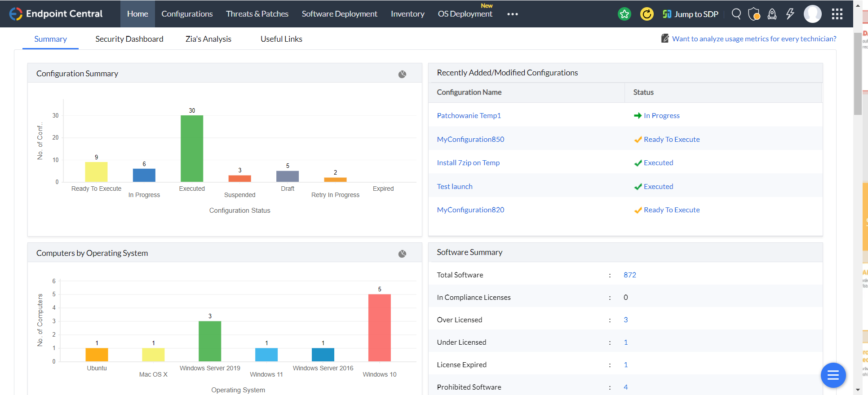Open the Software Deployment menu
The width and height of the screenshot is (868, 395).
click(x=339, y=14)
